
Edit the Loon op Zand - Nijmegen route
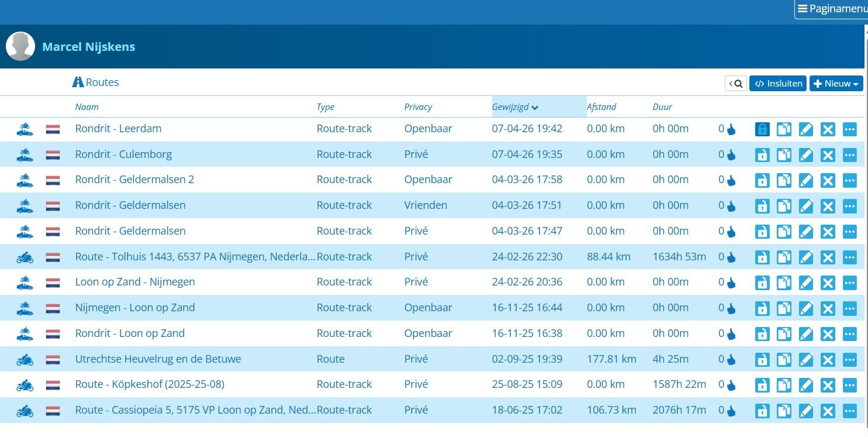[806, 283]
